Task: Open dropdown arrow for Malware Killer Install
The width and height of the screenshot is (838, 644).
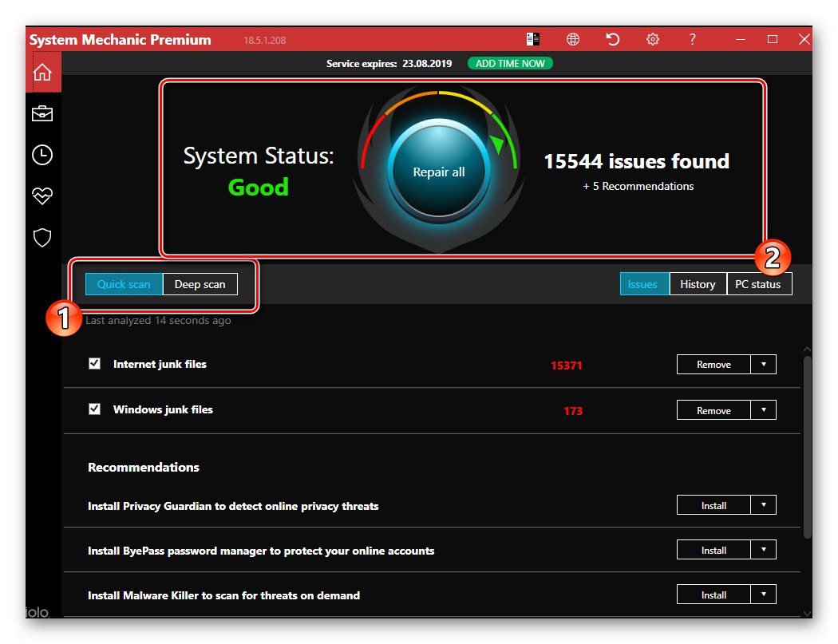Action: tap(764, 594)
